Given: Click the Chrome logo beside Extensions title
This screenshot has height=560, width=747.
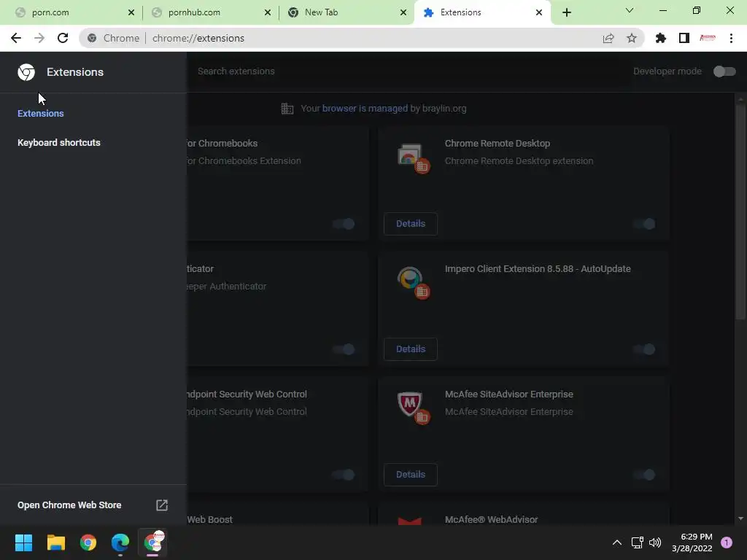Looking at the screenshot, I should [x=26, y=72].
